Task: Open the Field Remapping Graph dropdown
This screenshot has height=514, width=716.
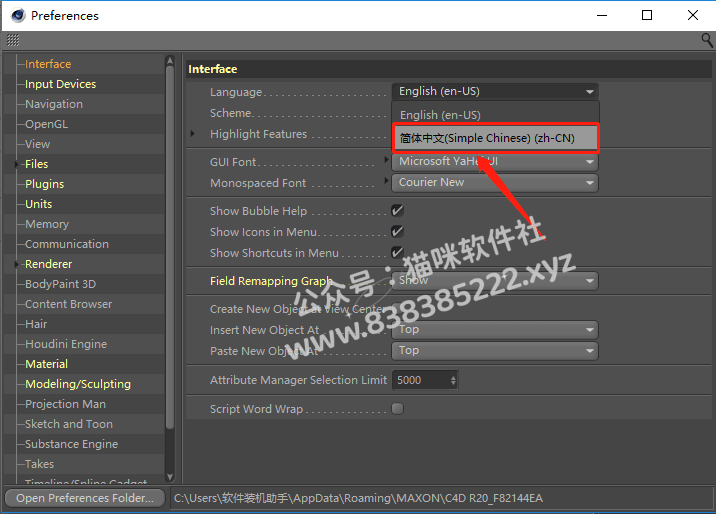Action: coord(495,281)
